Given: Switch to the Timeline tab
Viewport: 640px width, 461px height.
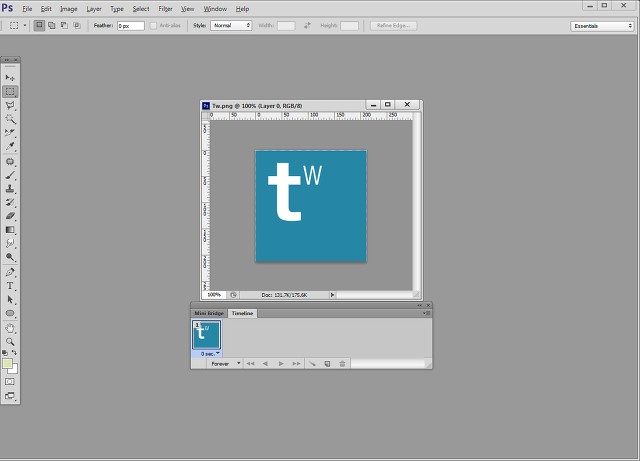Looking at the screenshot, I should (242, 313).
